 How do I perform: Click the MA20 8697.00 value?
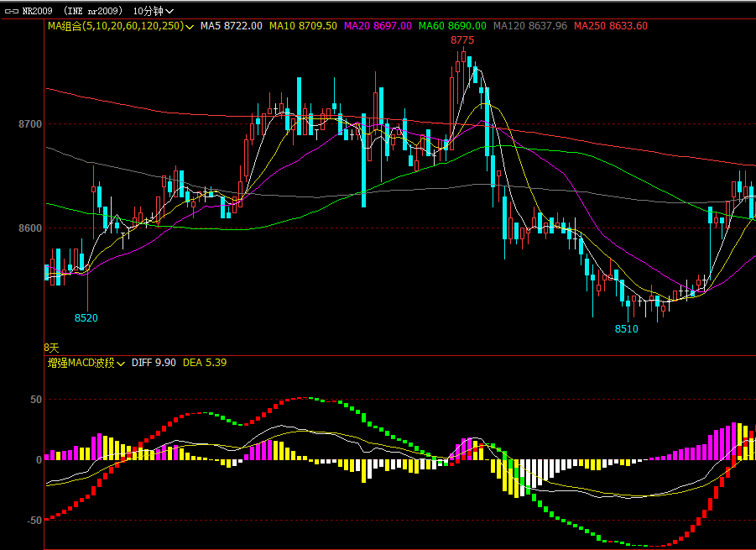(x=378, y=26)
